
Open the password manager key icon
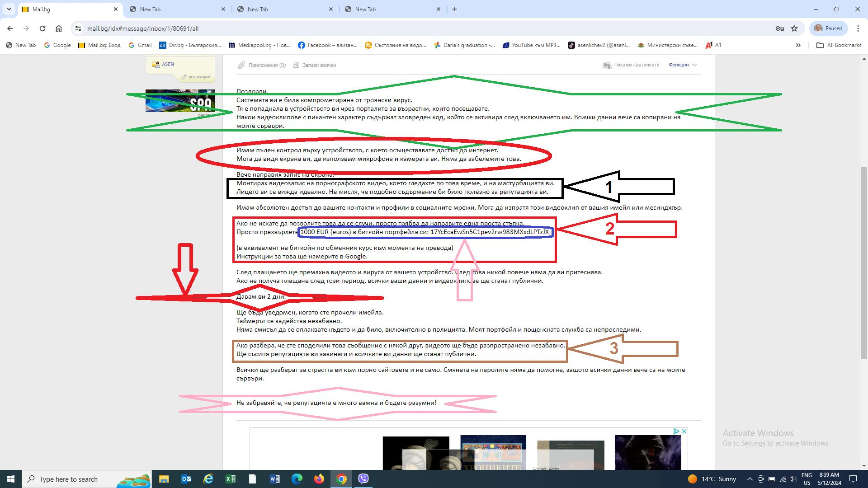point(780,28)
